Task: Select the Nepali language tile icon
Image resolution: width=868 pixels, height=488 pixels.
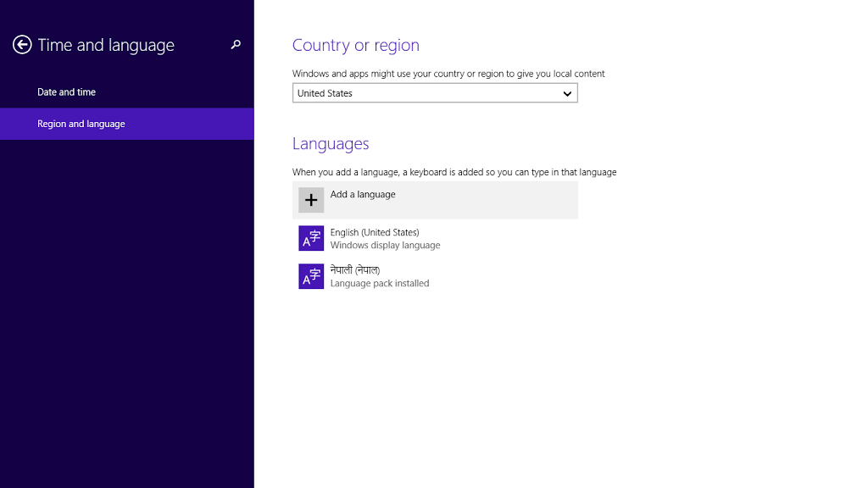Action: (x=311, y=276)
